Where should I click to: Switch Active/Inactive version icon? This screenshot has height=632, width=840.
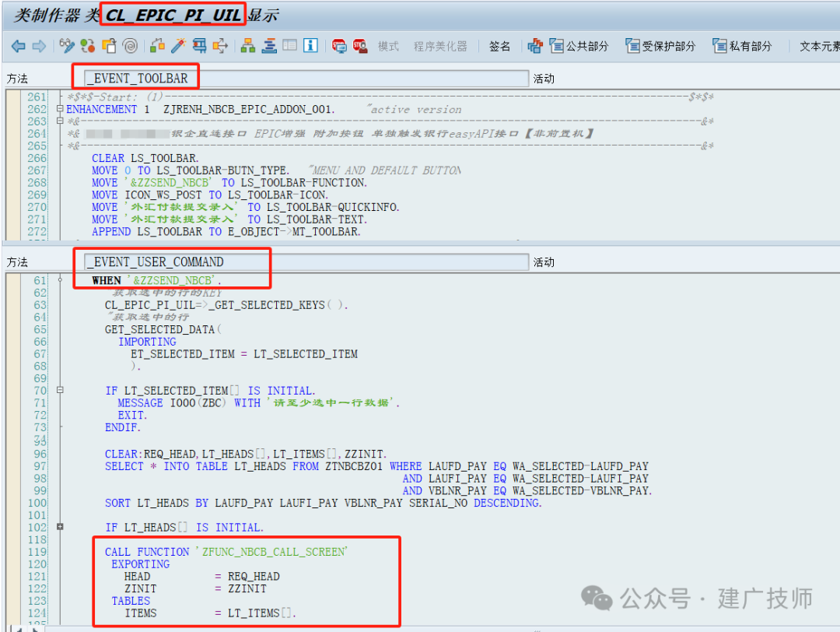pyautogui.click(x=88, y=46)
